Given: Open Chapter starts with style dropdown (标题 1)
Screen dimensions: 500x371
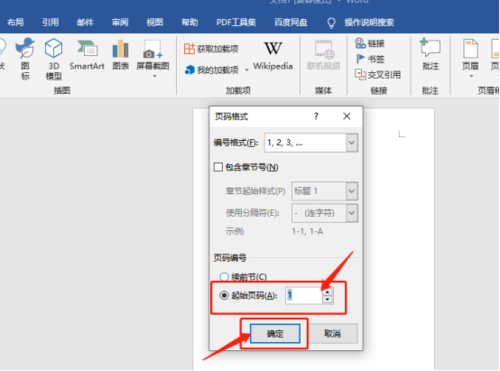Looking at the screenshot, I should click(352, 191).
